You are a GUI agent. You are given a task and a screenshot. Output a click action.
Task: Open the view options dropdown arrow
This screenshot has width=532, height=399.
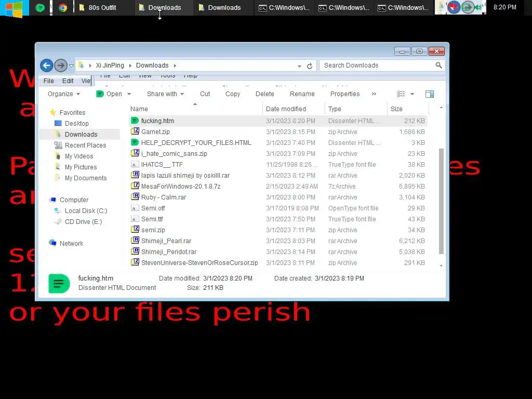tap(412, 94)
